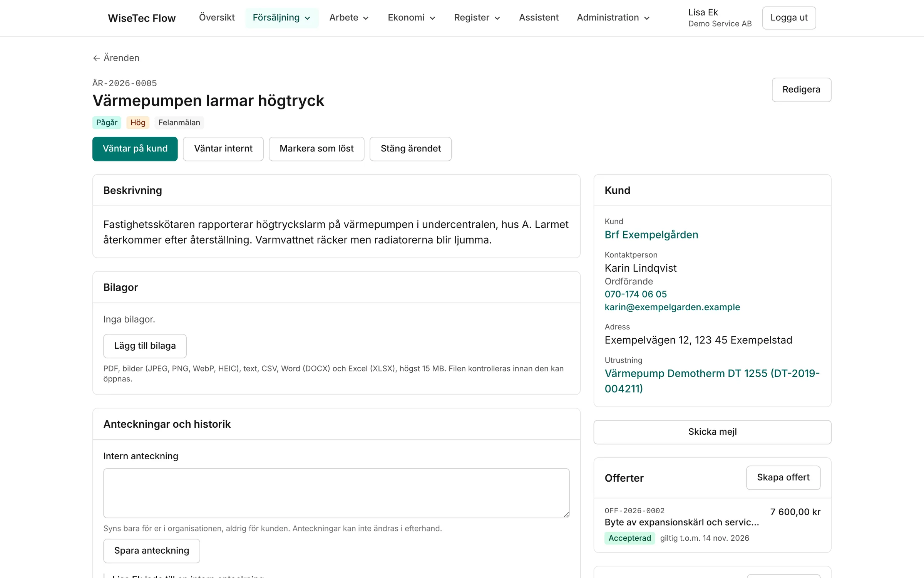Viewport: 924px width, 578px height.
Task: Click the Lägg till bilaga button
Action: tap(145, 346)
